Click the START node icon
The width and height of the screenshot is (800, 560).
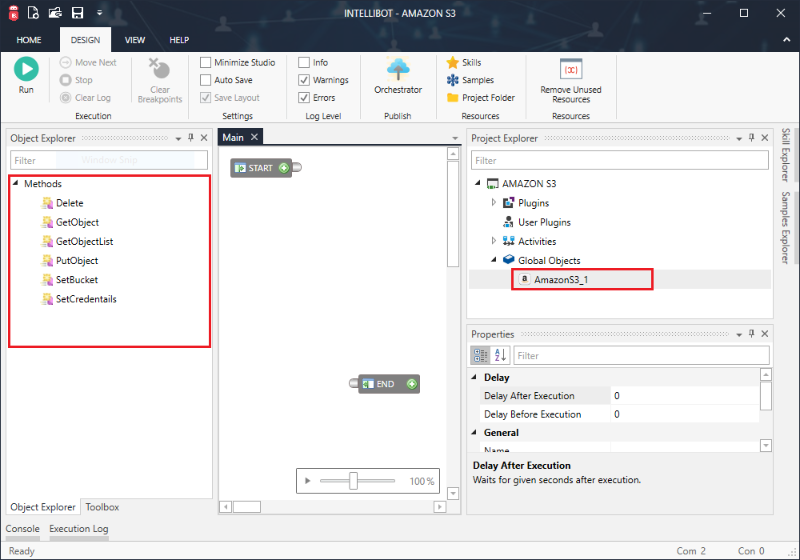[x=240, y=168]
